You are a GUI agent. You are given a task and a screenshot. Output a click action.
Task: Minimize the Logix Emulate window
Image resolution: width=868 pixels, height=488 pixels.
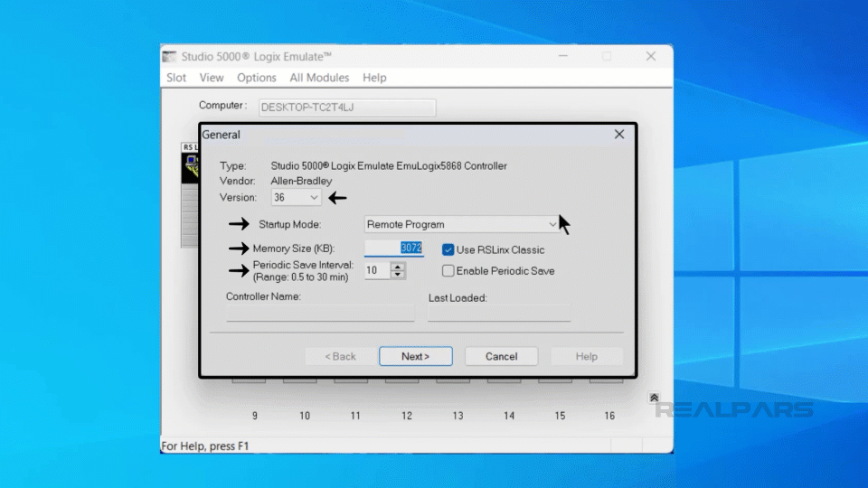[563, 56]
